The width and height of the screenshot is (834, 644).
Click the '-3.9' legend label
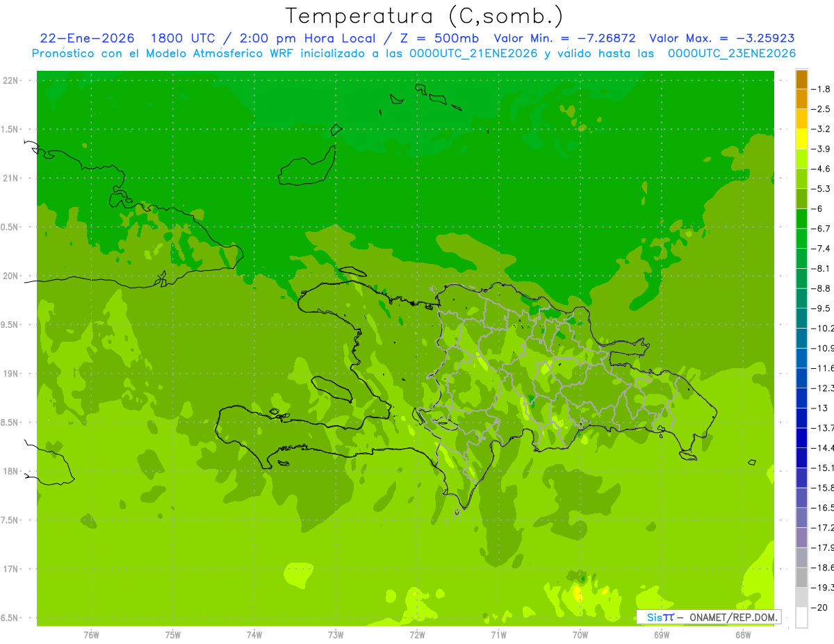(x=821, y=149)
